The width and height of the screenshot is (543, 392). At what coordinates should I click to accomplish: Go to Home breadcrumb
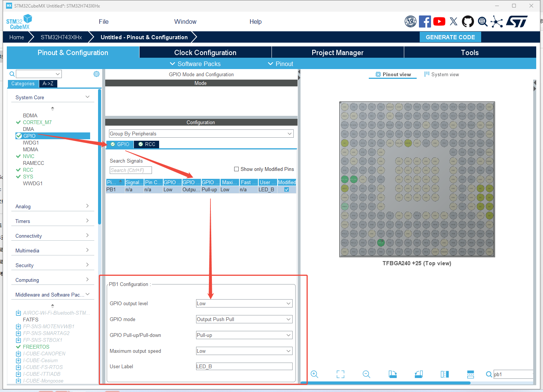pyautogui.click(x=17, y=37)
